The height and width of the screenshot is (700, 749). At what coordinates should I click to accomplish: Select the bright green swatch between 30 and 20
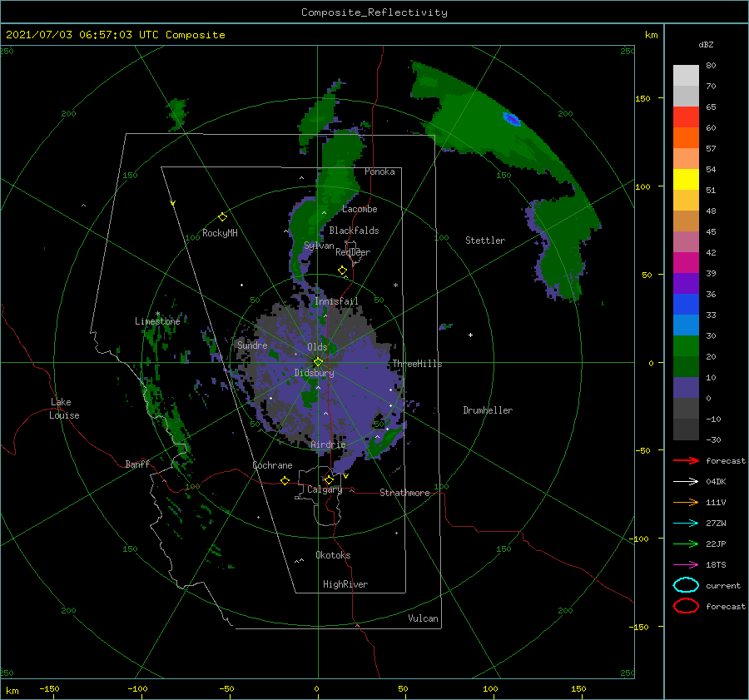click(x=686, y=346)
